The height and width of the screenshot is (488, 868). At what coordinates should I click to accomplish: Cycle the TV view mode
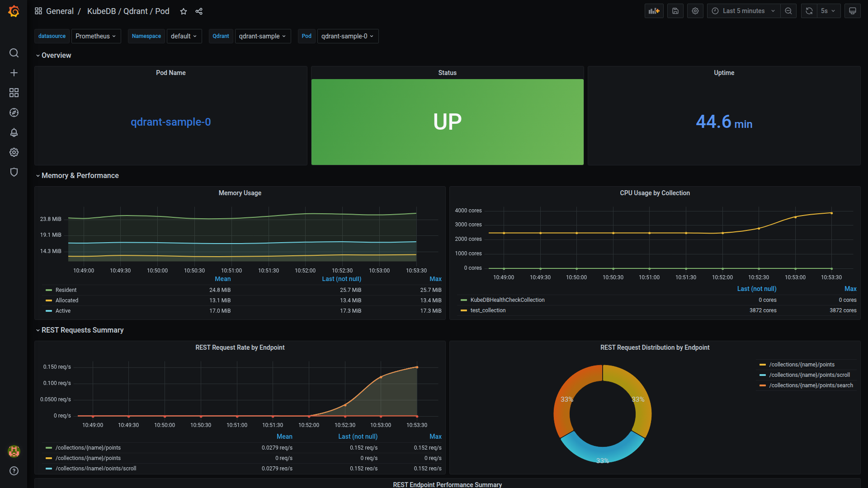tap(853, 11)
